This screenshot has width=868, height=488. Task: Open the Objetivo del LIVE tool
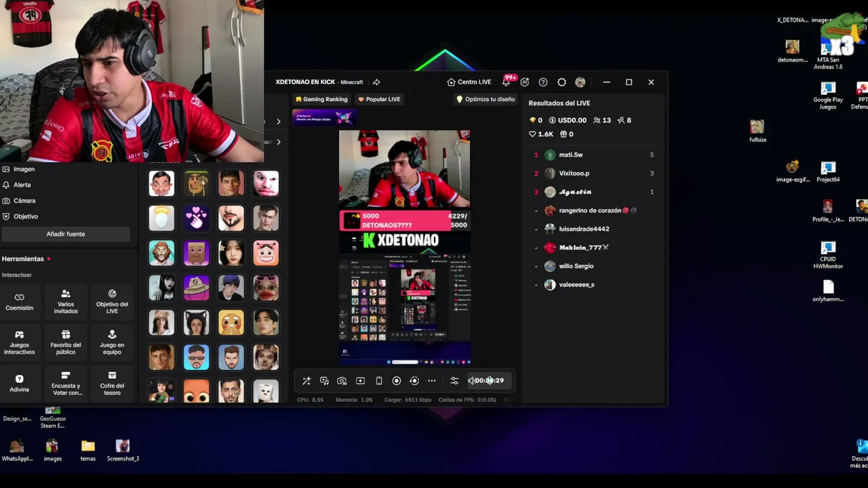tap(112, 302)
